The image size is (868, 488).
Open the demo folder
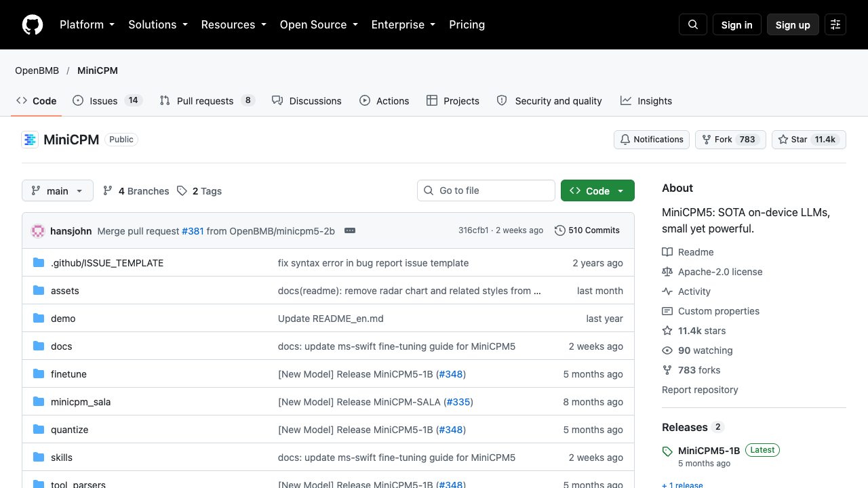[63, 319]
